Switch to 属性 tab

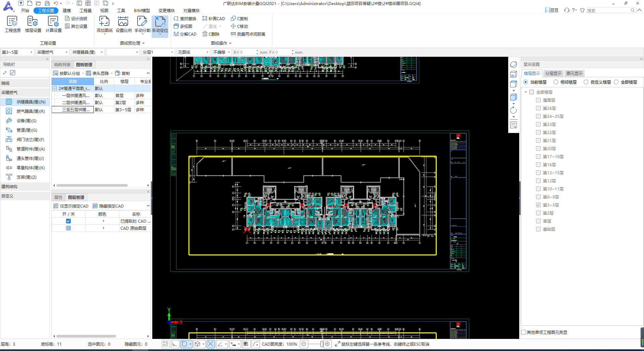[58, 197]
